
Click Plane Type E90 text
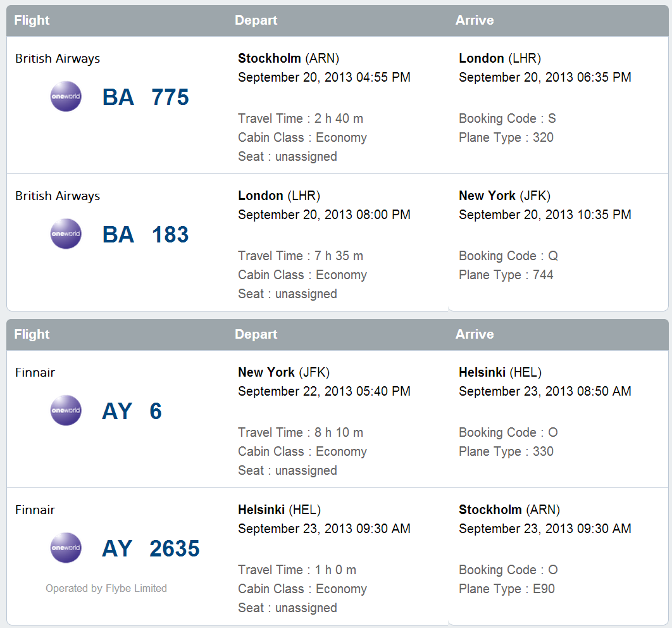click(x=506, y=589)
